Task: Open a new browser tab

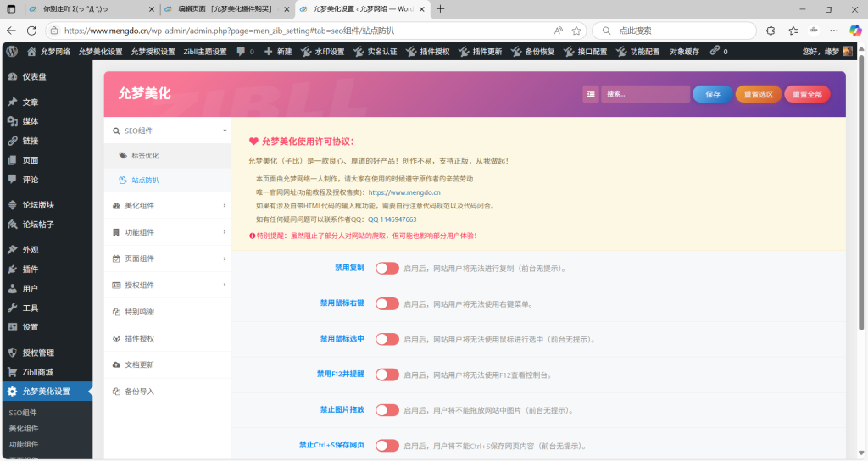Action: pos(440,8)
